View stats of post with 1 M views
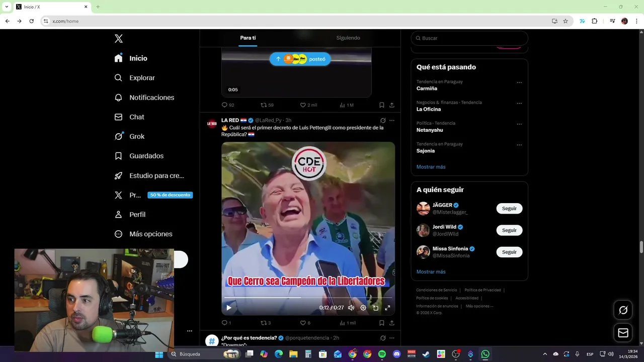Viewport: 644px width, 362px height. pos(347,105)
